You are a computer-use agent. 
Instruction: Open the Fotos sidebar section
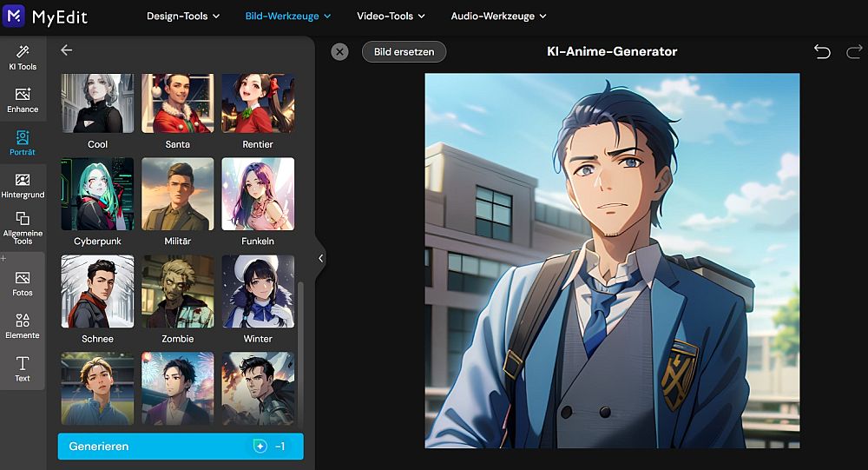coord(23,284)
